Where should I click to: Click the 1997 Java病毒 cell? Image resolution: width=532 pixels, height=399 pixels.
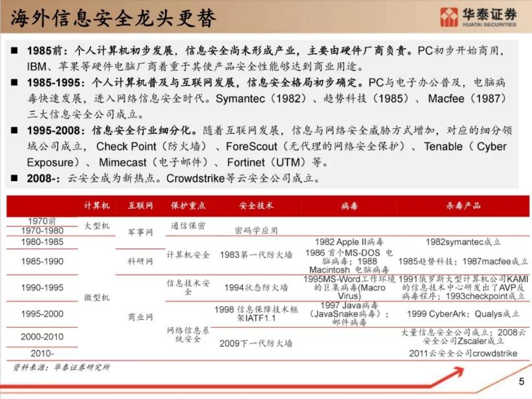tap(350, 314)
